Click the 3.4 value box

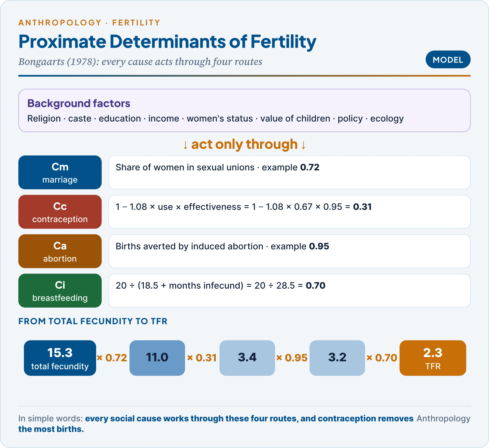point(247,358)
